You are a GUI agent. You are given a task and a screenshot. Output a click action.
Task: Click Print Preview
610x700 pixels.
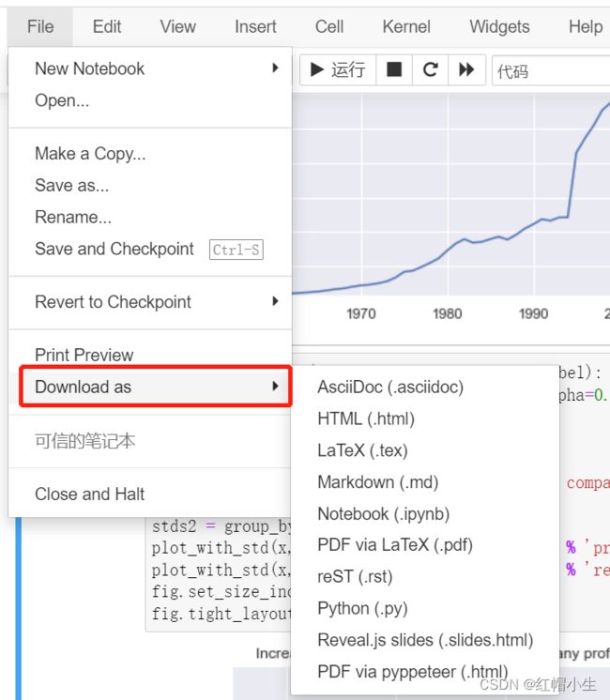click(x=150, y=355)
